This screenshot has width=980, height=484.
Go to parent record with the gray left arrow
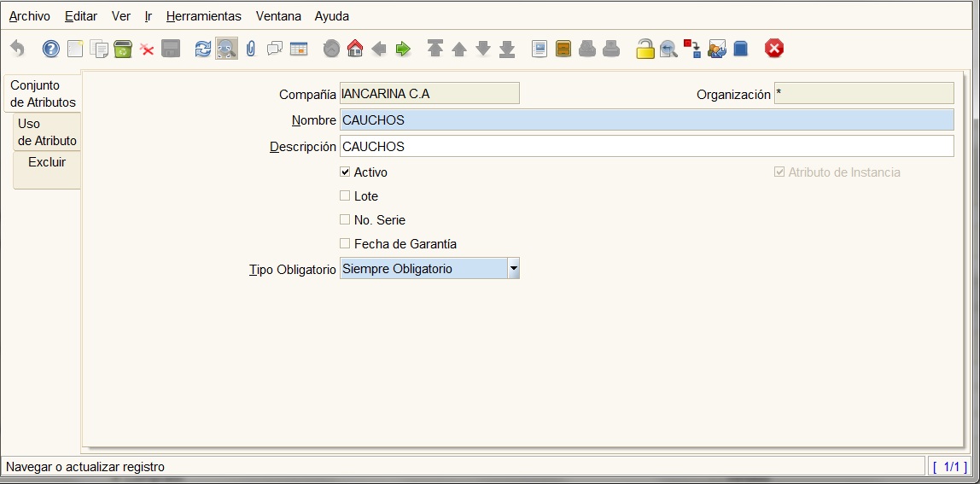tap(379, 48)
